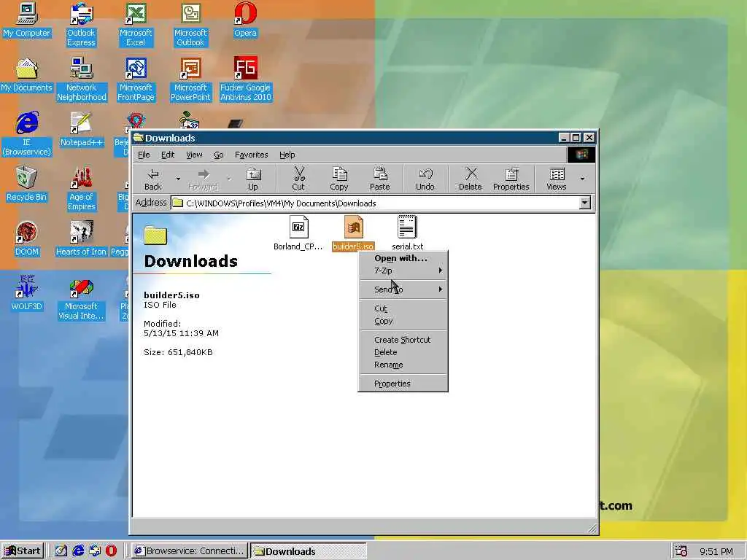Select the builder5.iso file
Image resolution: width=747 pixels, height=560 pixels.
354,233
